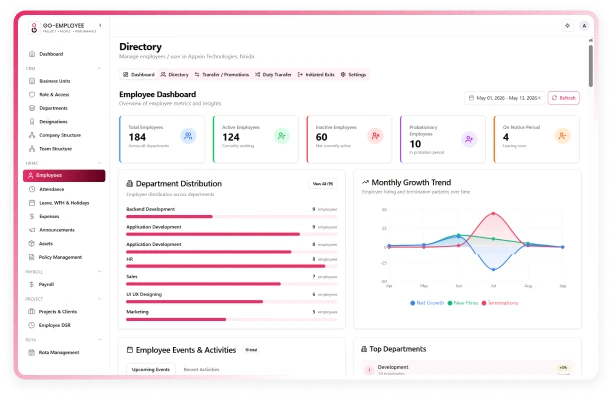Open the date range picker
Image resolution: width=613 pixels, height=397 pixels.
[503, 98]
